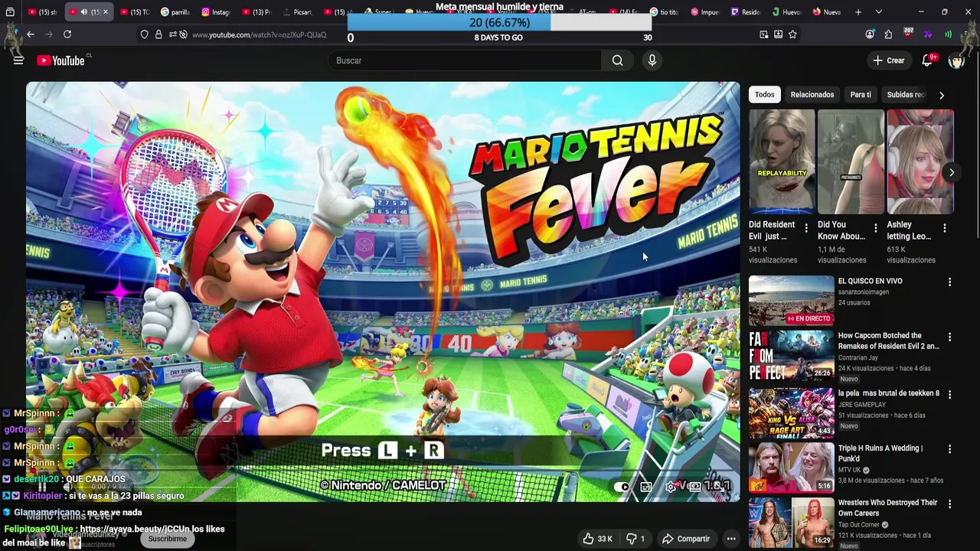This screenshot has height=551, width=980.
Task: Open the browser profile icon
Action: tap(870, 34)
